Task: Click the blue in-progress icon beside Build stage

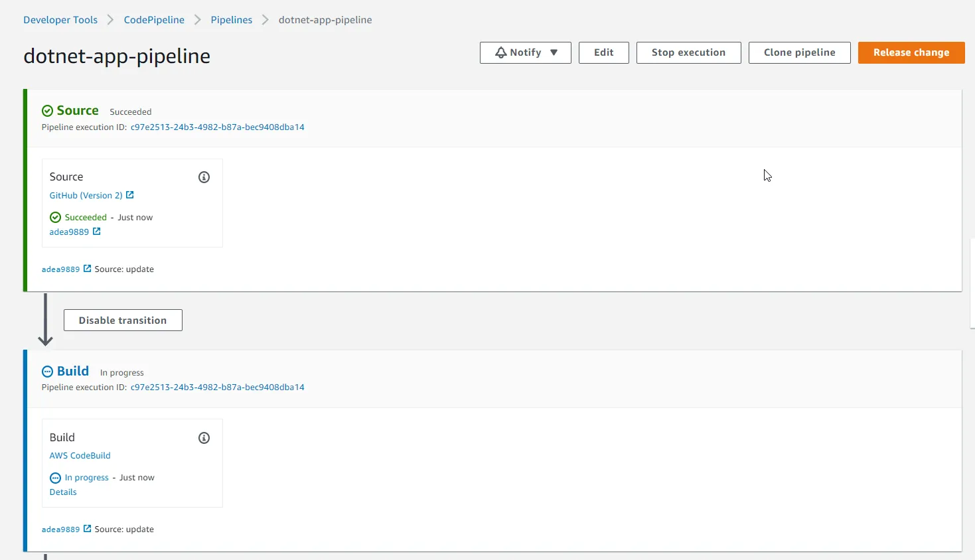Action: 46,371
